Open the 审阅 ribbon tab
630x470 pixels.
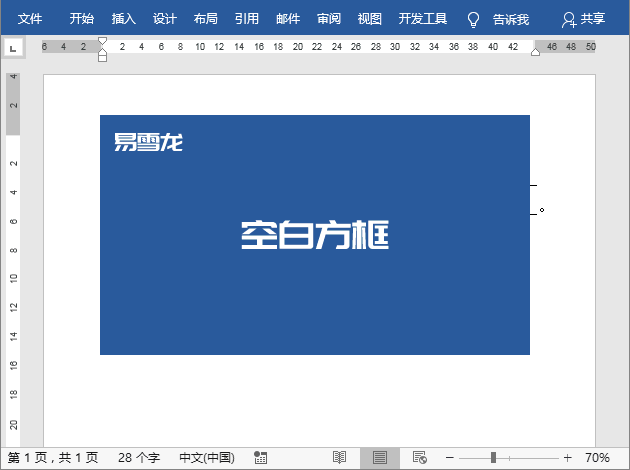[329, 18]
